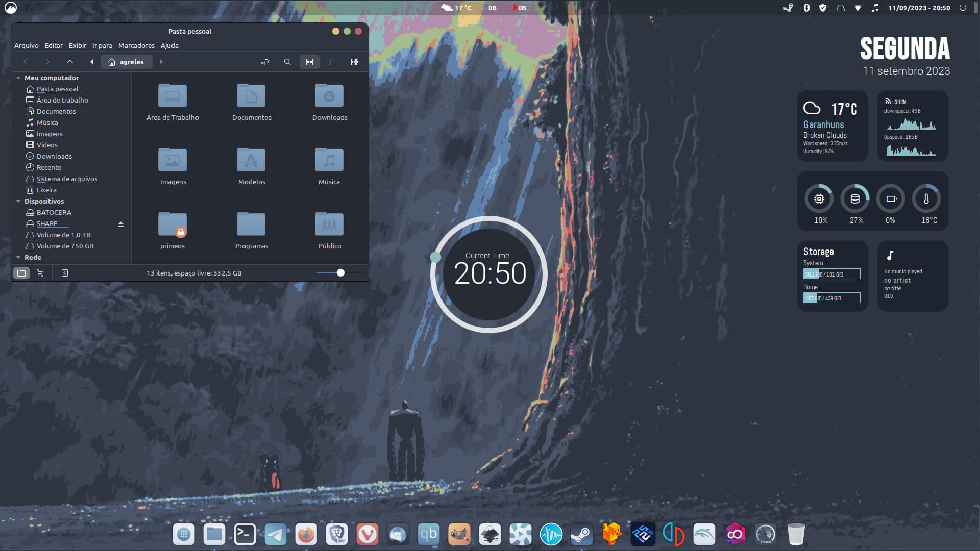The height and width of the screenshot is (551, 980).
Task: Launch Steam from the dock
Action: point(582,534)
